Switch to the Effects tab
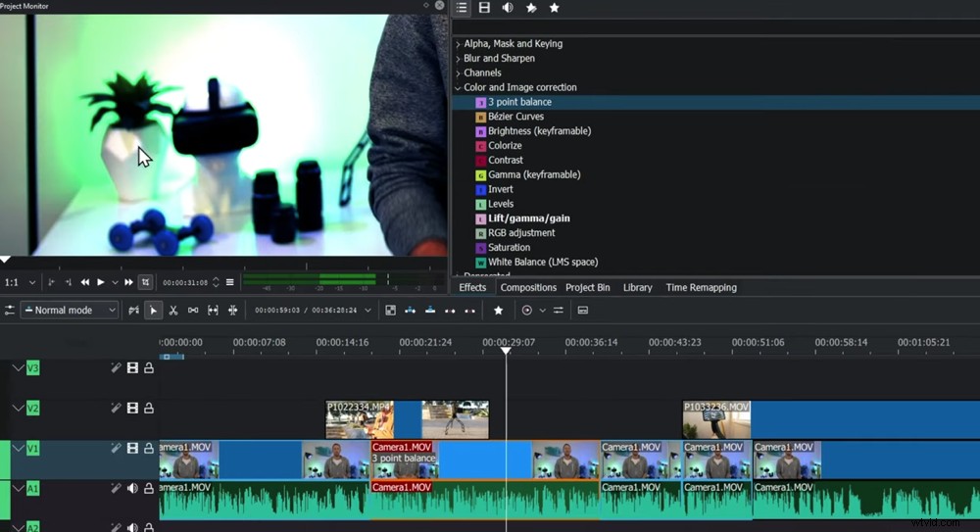Viewport: 980px width, 532px height. (472, 288)
